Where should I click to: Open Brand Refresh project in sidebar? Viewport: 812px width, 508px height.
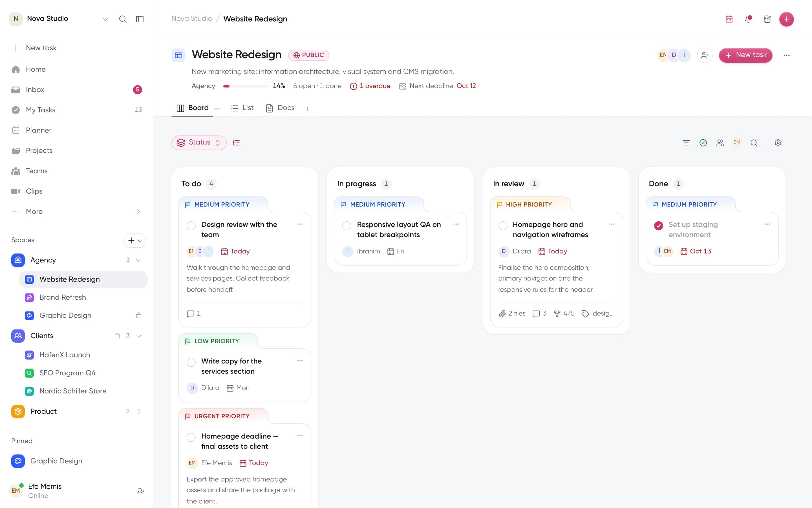click(83, 297)
